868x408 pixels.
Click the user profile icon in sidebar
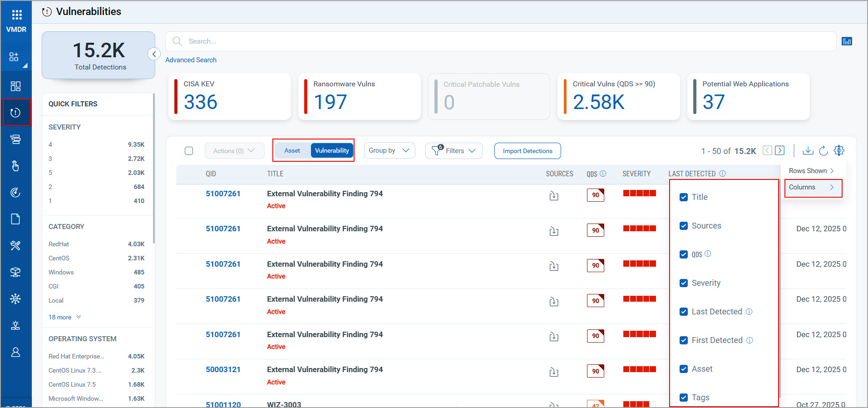click(x=16, y=352)
